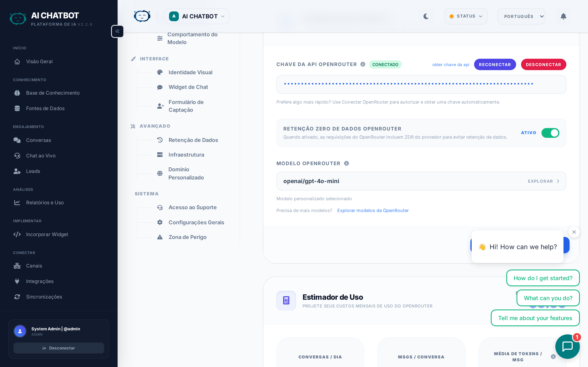
Task: Open the Português language selector
Action: coord(521,16)
